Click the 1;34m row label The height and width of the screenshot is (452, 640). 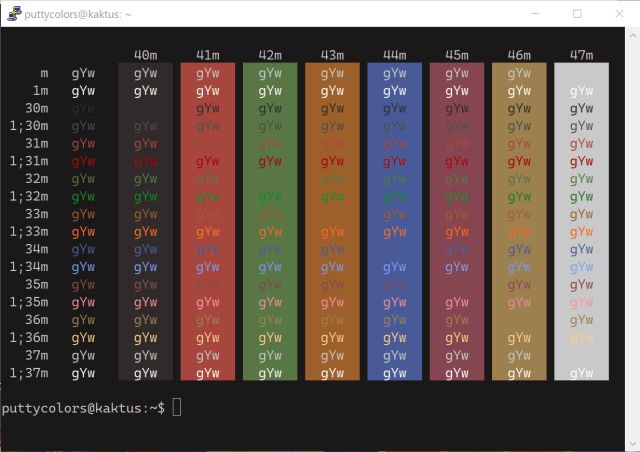coord(29,267)
